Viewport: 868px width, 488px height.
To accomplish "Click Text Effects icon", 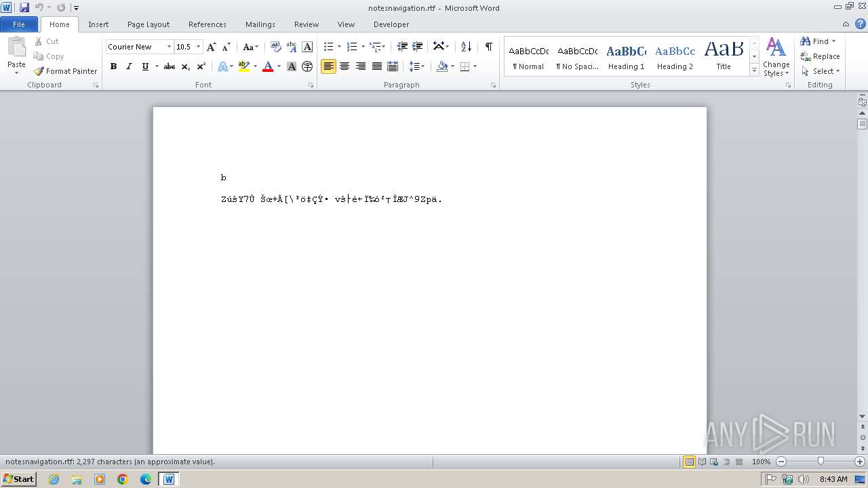I will [222, 66].
